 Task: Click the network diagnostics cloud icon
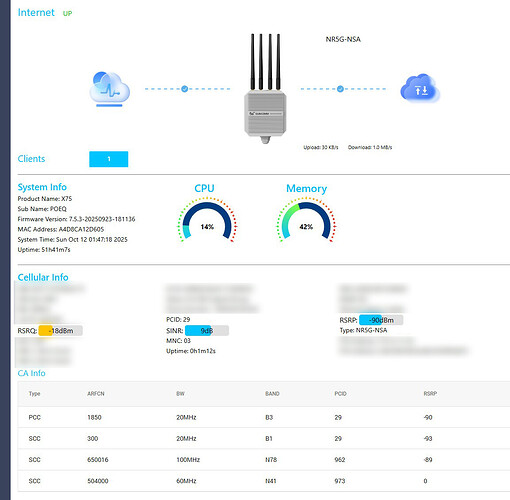click(110, 89)
